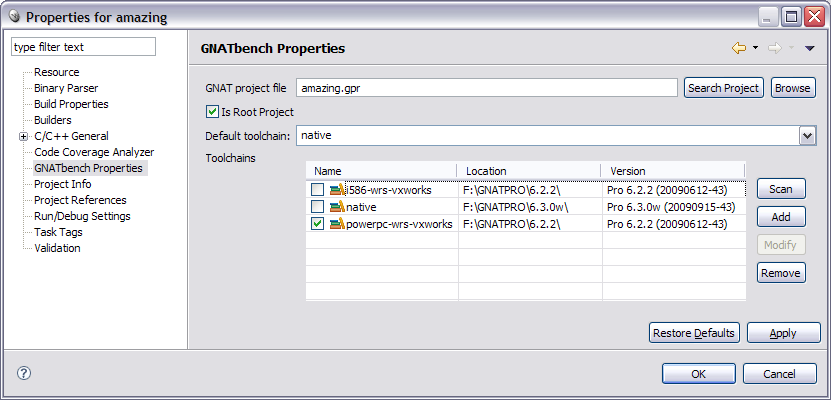The image size is (831, 400).
Task: Sort by the Name column header
Action: tap(381, 171)
